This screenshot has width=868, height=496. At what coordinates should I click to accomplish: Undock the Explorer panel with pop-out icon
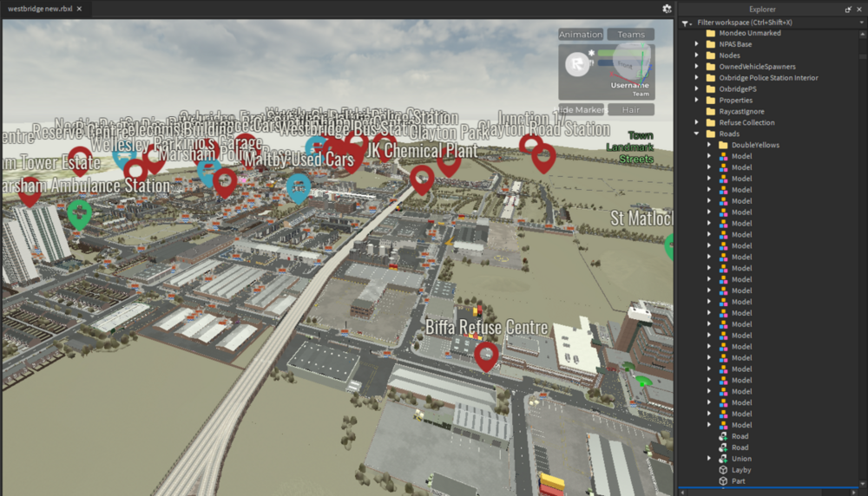click(x=848, y=10)
